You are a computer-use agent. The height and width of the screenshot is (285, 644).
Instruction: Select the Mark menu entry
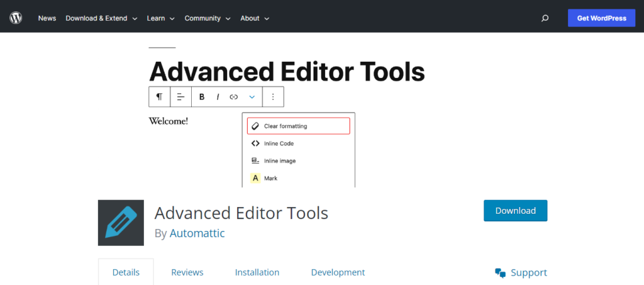click(299, 178)
